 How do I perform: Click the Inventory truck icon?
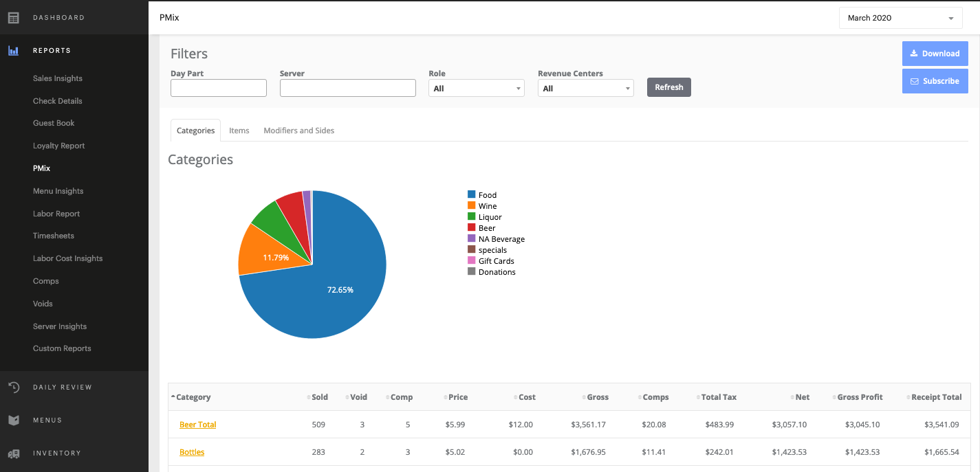(13, 453)
